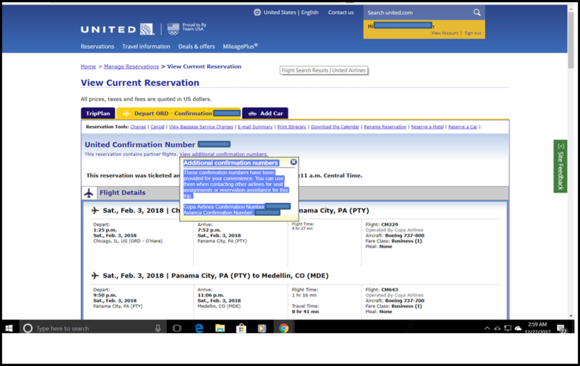Click the Cancel reservation tool link
Image resolution: width=580 pixels, height=366 pixels.
tap(157, 127)
